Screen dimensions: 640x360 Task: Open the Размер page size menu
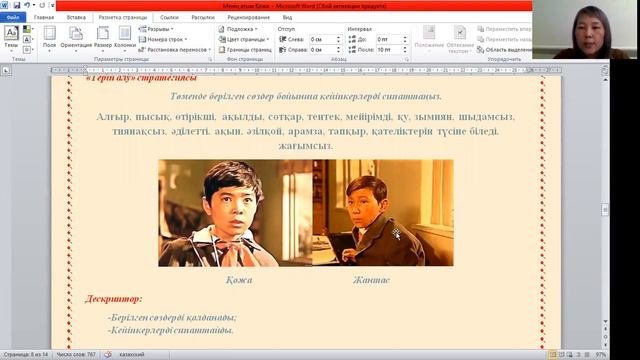click(102, 38)
